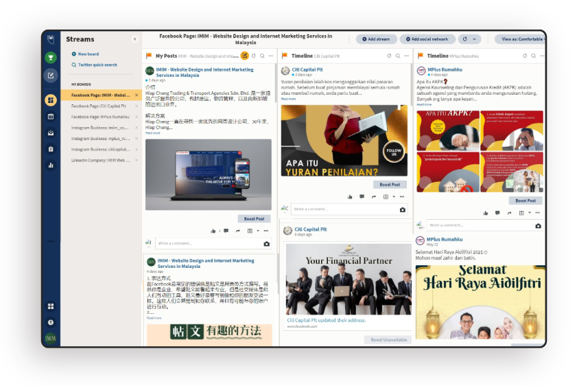Boost Post for Hiap Cheng Trading post
Viewport: 588px width, 386px height.
[x=255, y=219]
